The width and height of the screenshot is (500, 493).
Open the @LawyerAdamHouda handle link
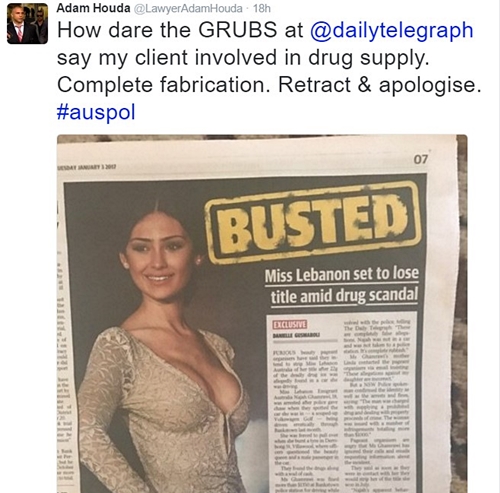click(x=188, y=8)
